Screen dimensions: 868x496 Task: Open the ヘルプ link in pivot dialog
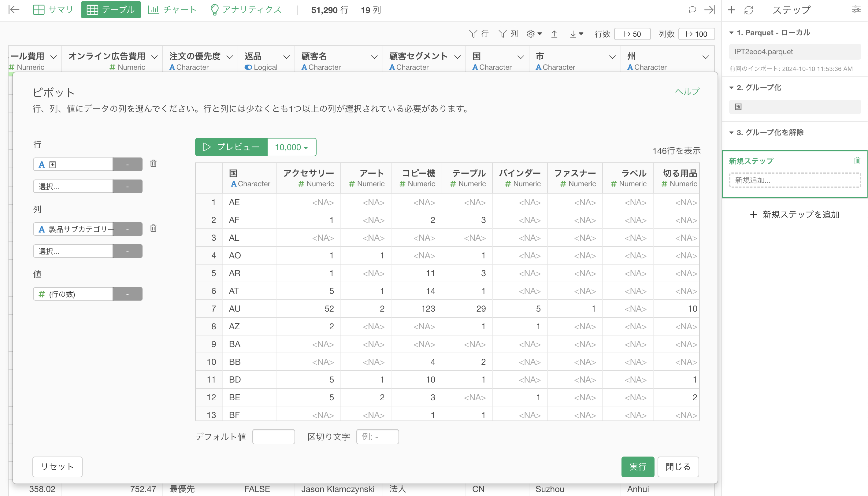pyautogui.click(x=687, y=91)
